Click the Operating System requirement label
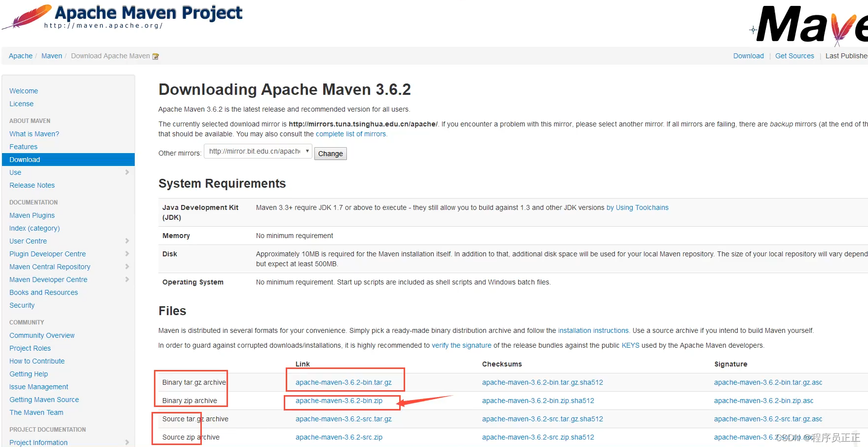 click(x=193, y=282)
